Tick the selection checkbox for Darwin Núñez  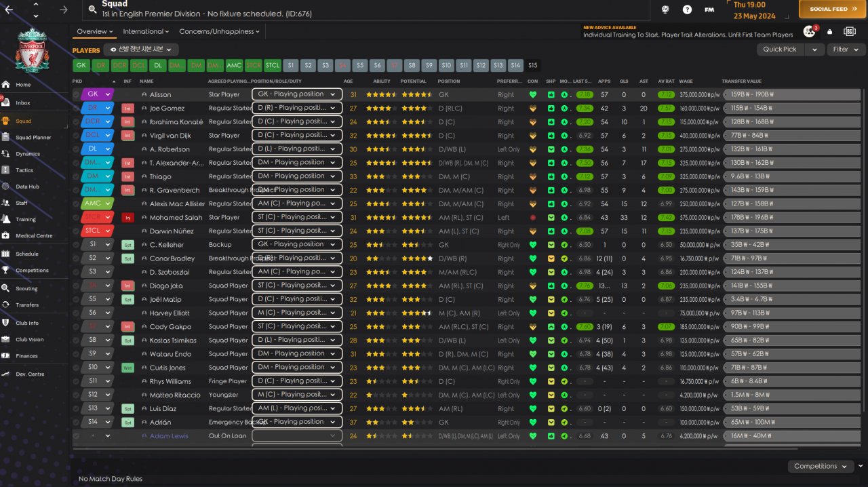coord(76,231)
